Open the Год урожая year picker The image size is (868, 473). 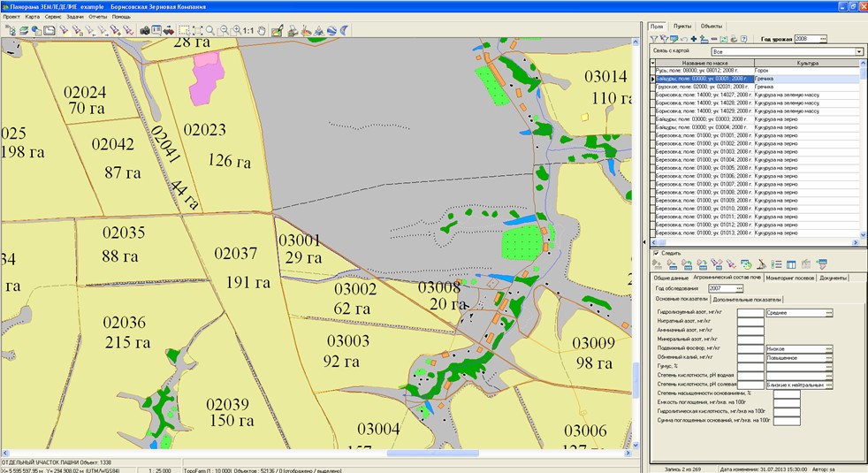[x=823, y=39]
